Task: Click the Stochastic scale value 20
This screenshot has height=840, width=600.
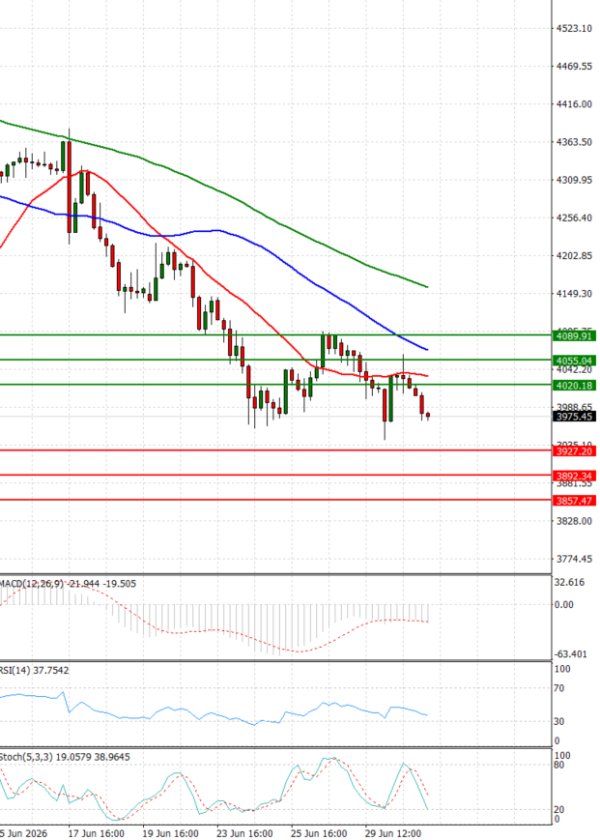Action: coord(559,810)
